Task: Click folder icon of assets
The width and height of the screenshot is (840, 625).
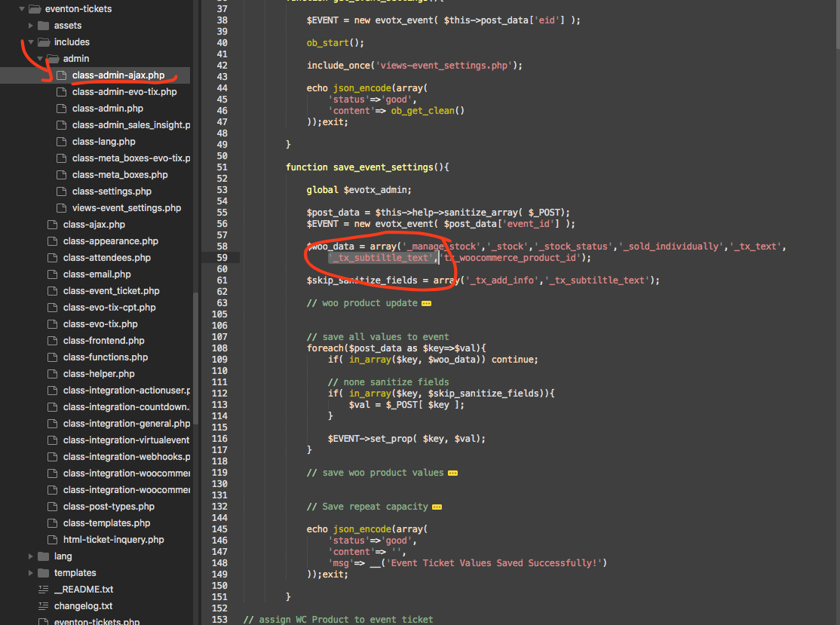Action: pyautogui.click(x=44, y=25)
